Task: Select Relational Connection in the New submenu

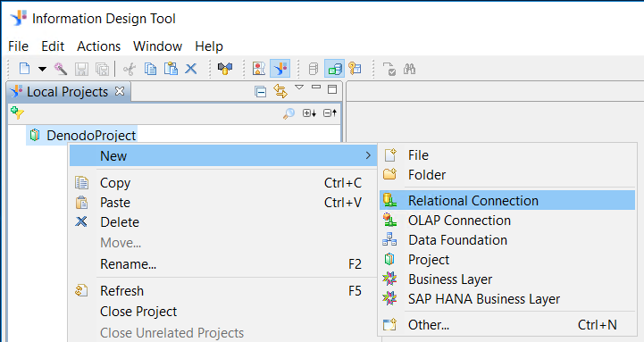Action: tap(507, 200)
